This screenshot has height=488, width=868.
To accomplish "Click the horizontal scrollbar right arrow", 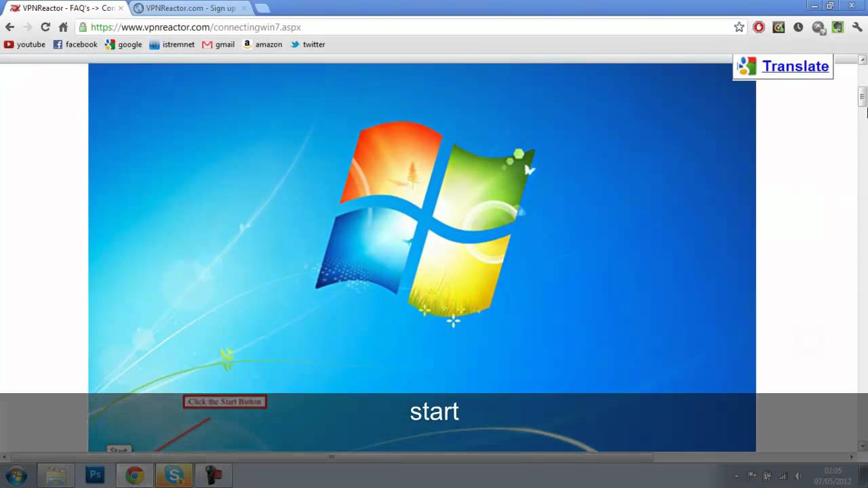I will [x=852, y=457].
